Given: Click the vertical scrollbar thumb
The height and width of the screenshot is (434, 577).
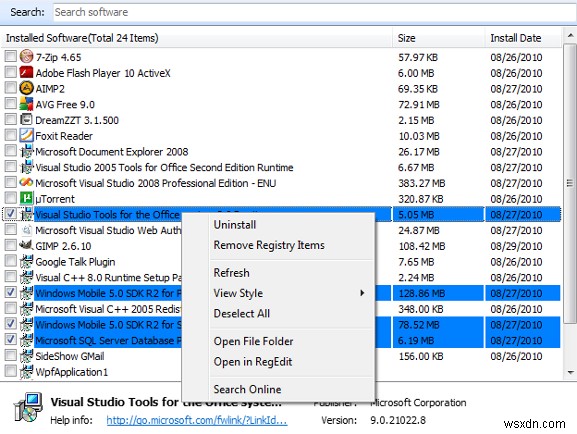Looking at the screenshot, I should coord(570,183).
